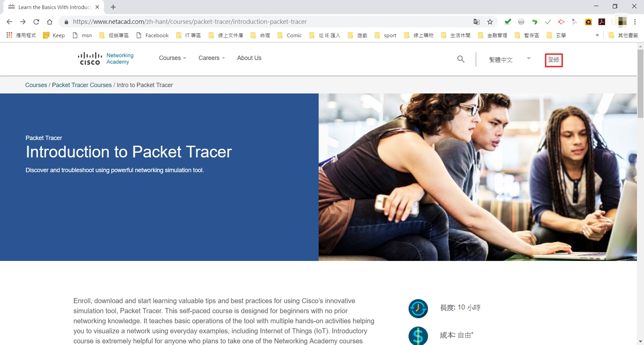Expand the Careers menu
The height and width of the screenshot is (345, 644).
click(x=212, y=58)
